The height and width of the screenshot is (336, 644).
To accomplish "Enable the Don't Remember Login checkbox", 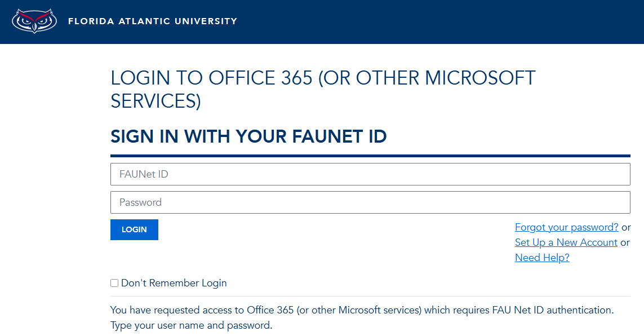I will (x=114, y=283).
